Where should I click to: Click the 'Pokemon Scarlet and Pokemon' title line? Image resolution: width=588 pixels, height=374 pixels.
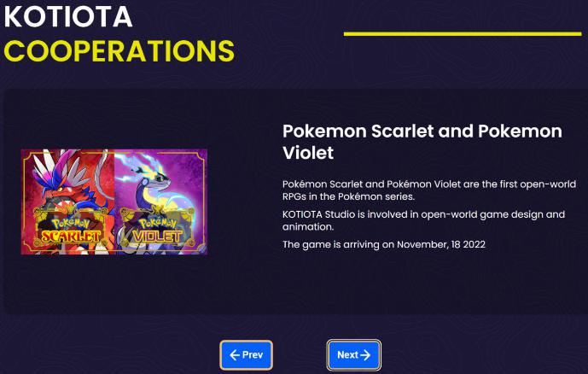pos(422,131)
